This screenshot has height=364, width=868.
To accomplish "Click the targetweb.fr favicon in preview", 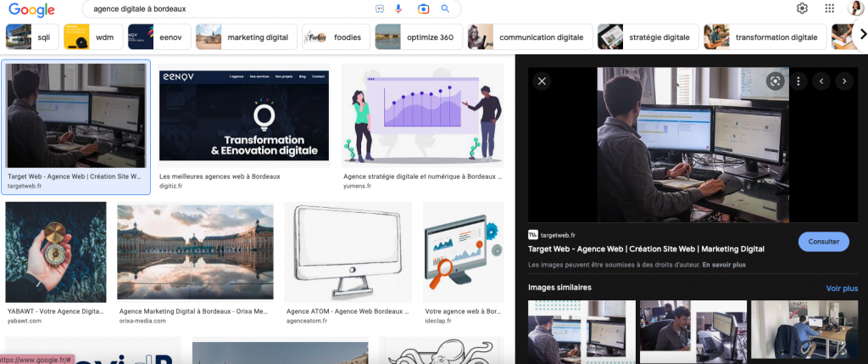I will point(532,235).
